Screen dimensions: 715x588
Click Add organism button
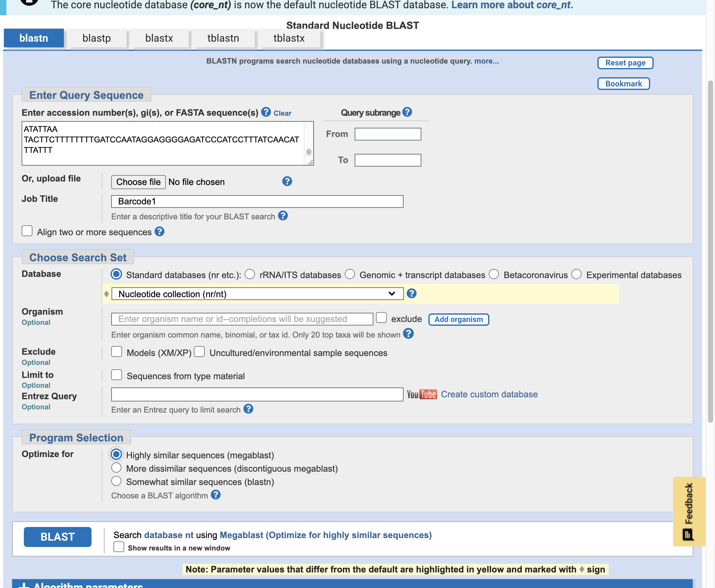tap(459, 319)
